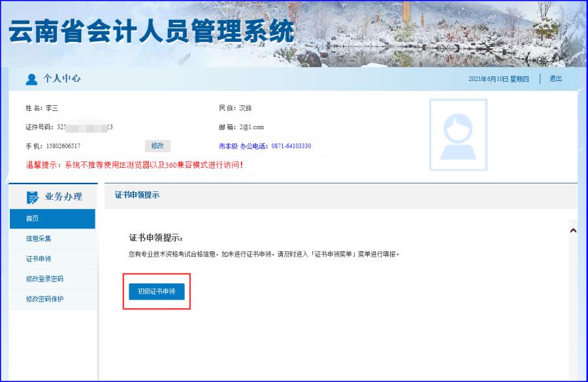Viewport: 588px width, 382px height.
Task: Click the 市本级 办公电话 link
Action: pos(265,146)
